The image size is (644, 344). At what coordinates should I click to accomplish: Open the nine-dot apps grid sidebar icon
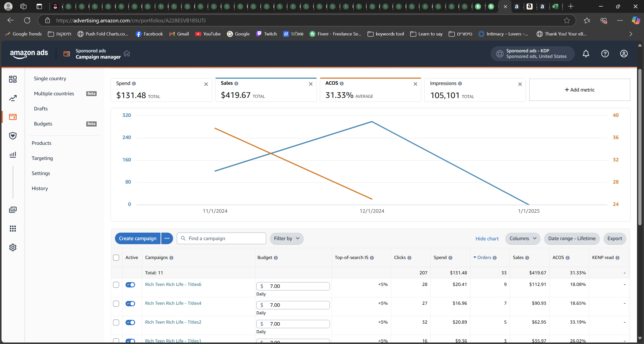point(13,229)
